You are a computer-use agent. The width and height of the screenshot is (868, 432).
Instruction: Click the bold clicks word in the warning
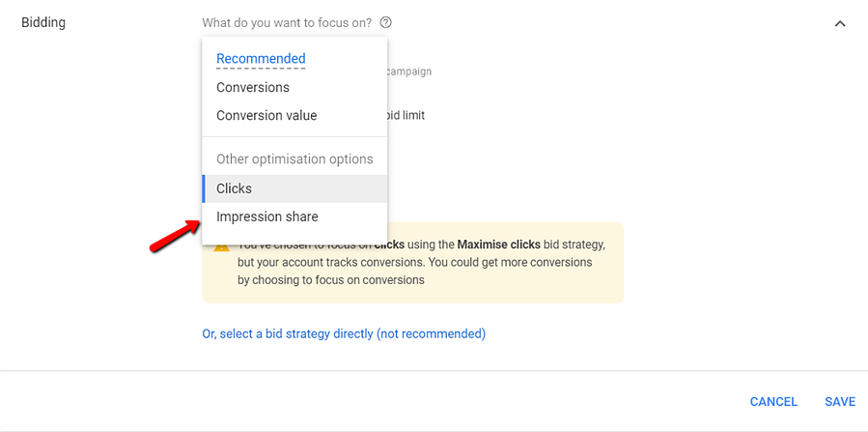tap(389, 245)
